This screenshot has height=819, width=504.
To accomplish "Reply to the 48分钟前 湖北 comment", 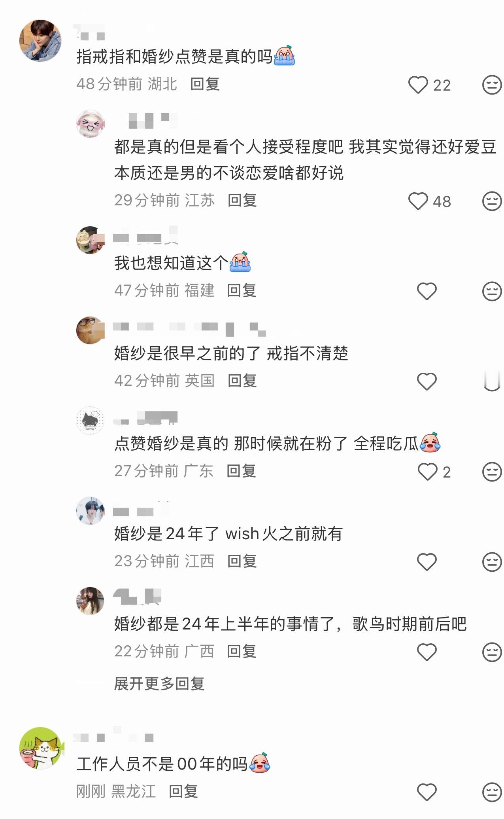I will point(205,84).
